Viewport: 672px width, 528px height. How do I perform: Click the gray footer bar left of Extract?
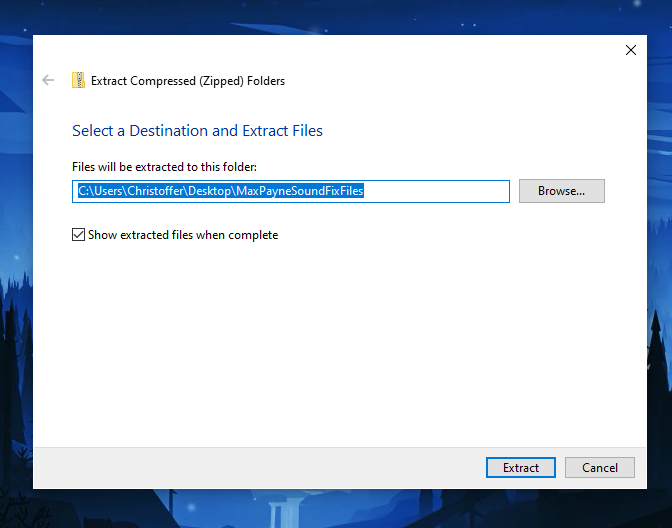[250, 467]
